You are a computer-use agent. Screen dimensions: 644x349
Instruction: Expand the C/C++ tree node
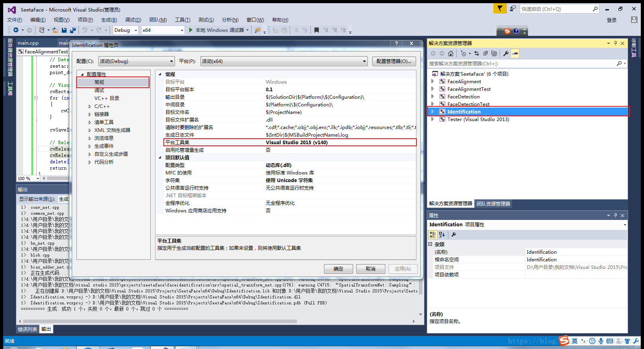click(x=90, y=106)
